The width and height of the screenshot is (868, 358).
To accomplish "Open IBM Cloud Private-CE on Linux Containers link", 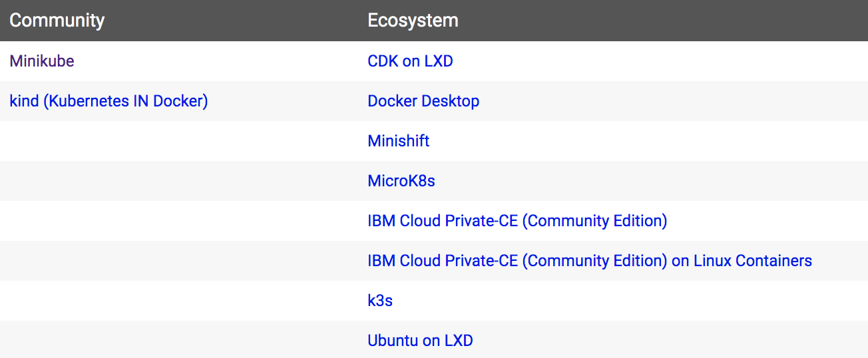I will tap(590, 261).
